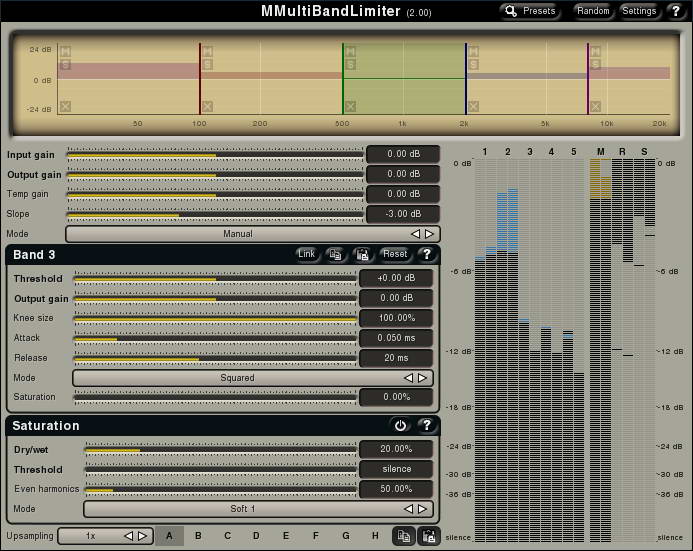
Task: Select the purple crossover line near 8k
Action: (588, 79)
